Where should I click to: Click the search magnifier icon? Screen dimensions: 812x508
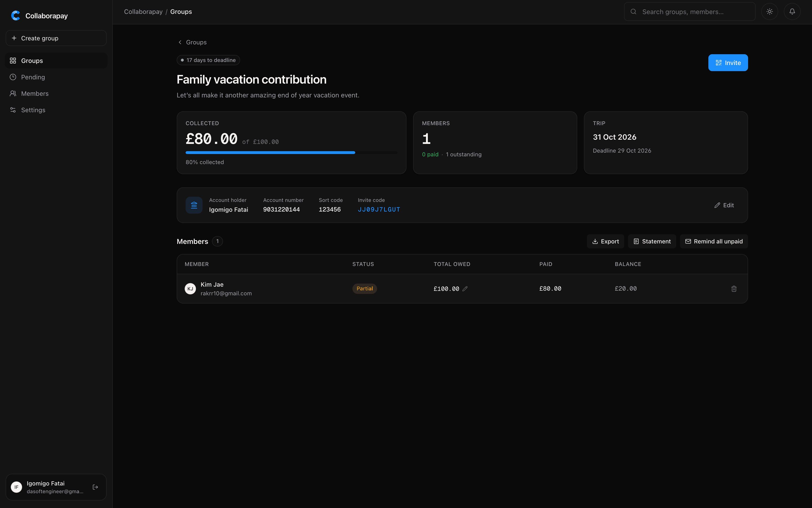633,12
